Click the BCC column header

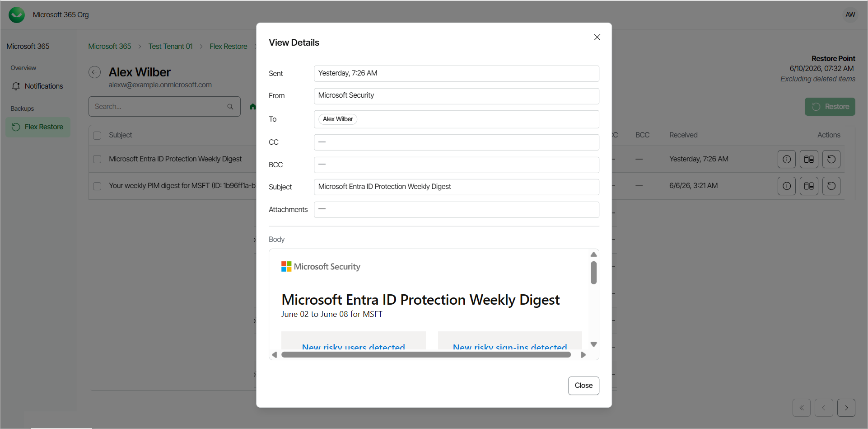(x=642, y=135)
